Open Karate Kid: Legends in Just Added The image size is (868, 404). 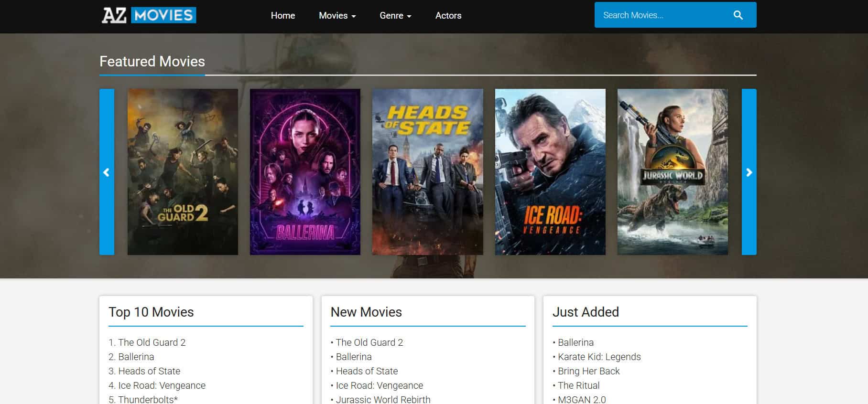tap(599, 357)
